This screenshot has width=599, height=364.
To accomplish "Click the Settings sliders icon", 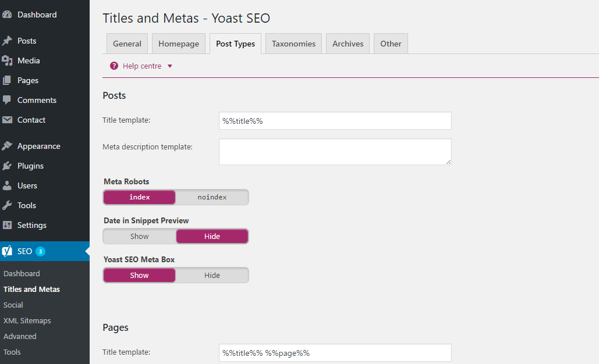I will coord(7,225).
